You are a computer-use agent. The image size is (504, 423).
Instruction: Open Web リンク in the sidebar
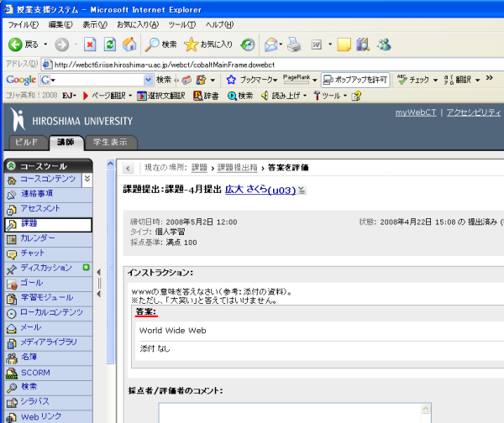pos(41,416)
